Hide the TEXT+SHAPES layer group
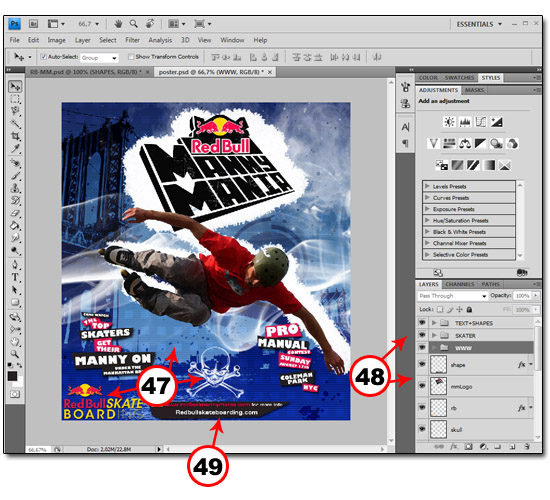The height and width of the screenshot is (500, 550). 422,323
